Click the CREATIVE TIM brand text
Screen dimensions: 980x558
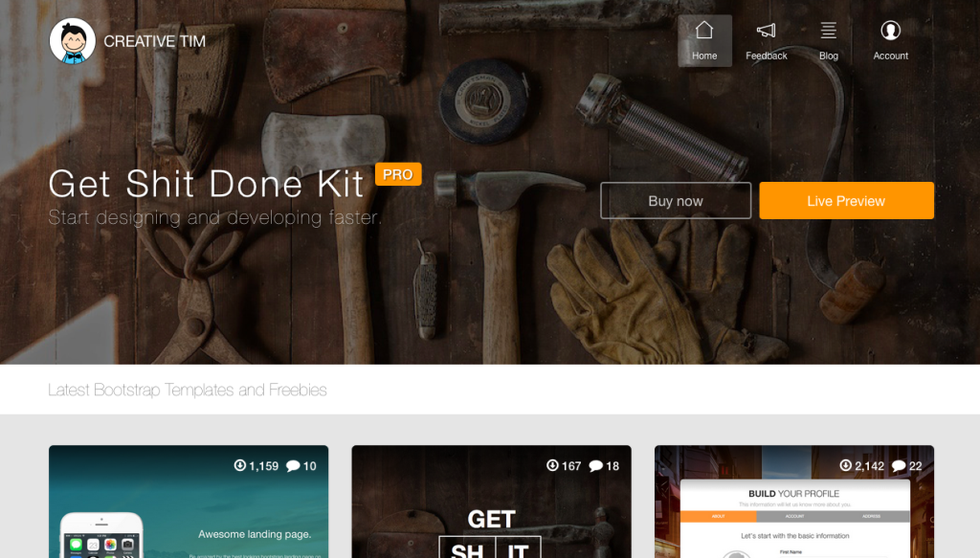154,41
